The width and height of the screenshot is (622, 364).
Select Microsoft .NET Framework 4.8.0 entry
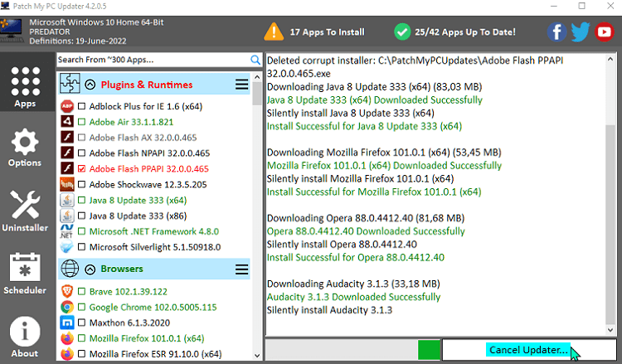click(x=154, y=231)
